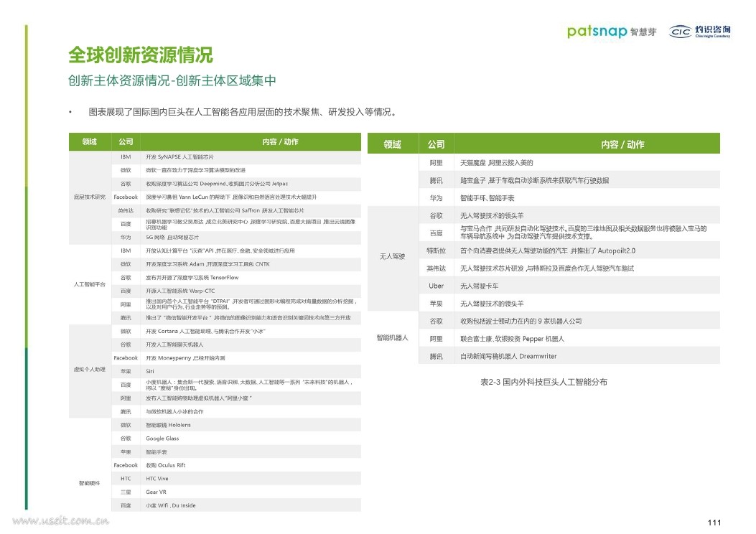The width and height of the screenshot is (756, 534).
Task: Click the Saffron acquisition description cell
Action: click(251, 210)
